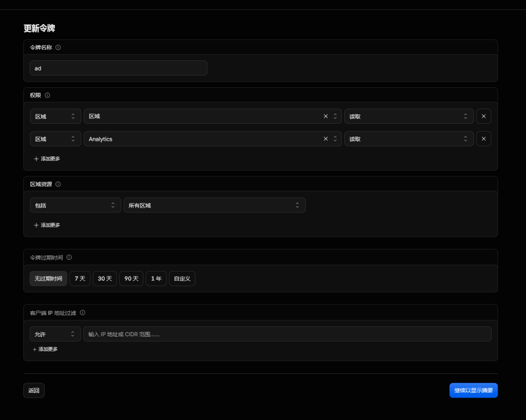Click the info icon next to 令牌过期时间
526x420 pixels.
(69, 257)
